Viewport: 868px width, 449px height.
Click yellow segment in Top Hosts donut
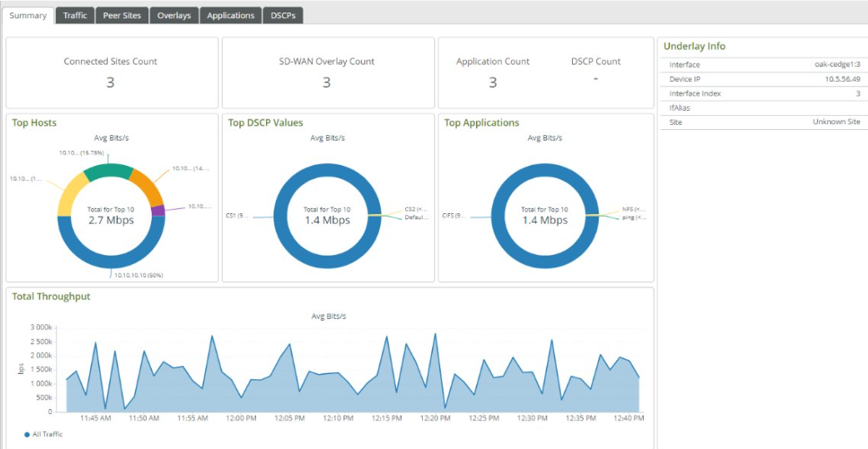tap(71, 192)
